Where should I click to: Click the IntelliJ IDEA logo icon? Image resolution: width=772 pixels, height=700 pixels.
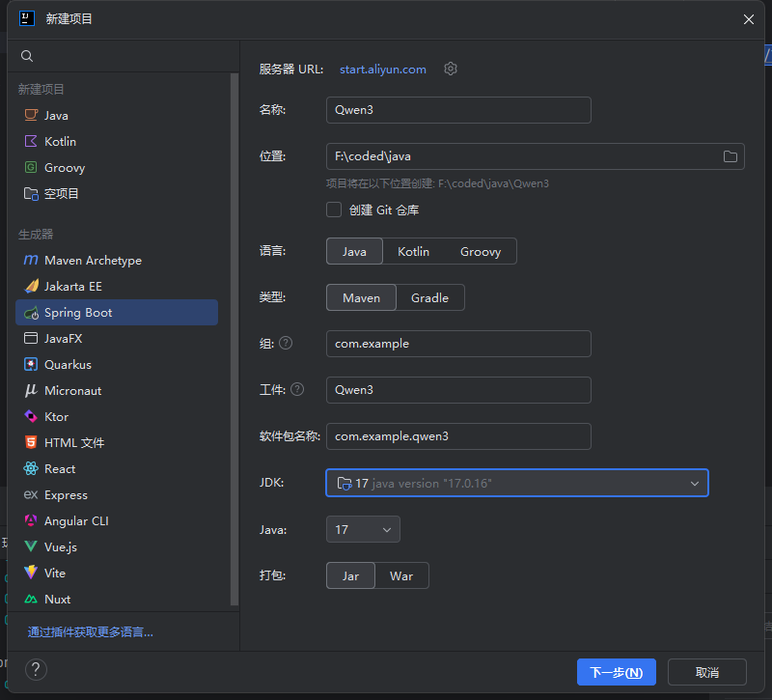(x=27, y=18)
